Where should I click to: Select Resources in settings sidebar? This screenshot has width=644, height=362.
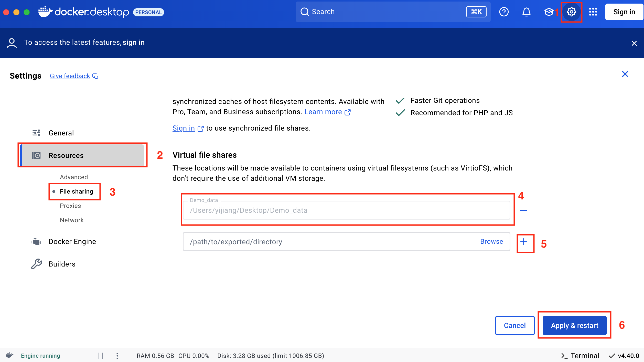click(82, 155)
